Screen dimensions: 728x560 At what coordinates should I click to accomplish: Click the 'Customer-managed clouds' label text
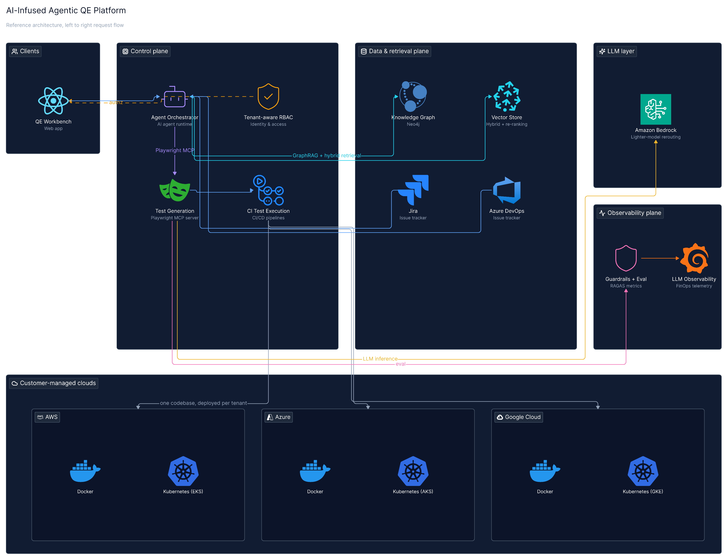click(x=58, y=383)
